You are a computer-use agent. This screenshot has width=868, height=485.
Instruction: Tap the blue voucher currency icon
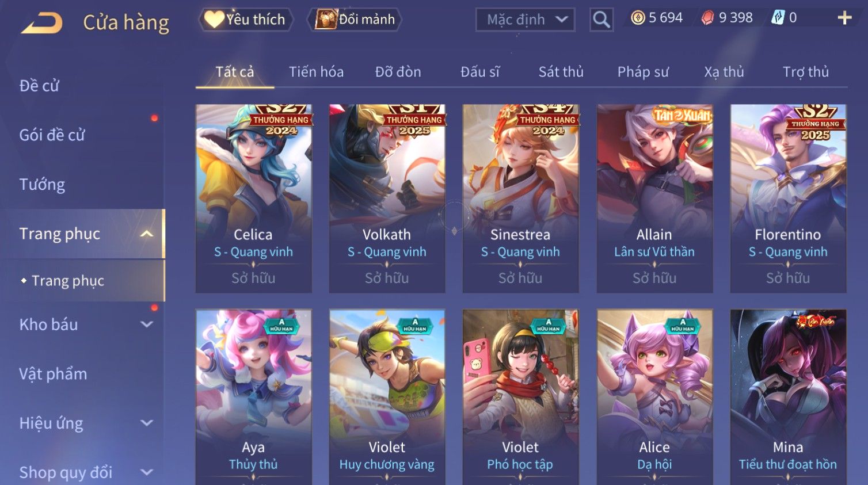point(778,18)
